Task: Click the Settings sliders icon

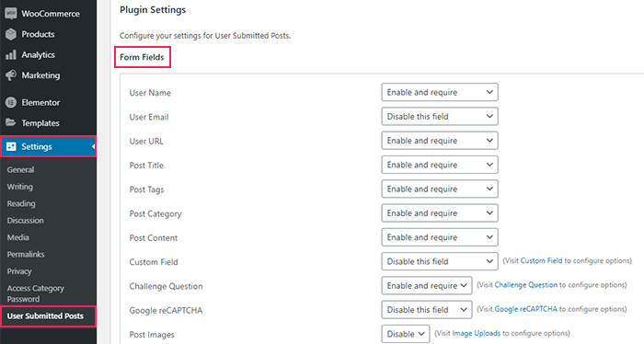Action: [x=11, y=146]
